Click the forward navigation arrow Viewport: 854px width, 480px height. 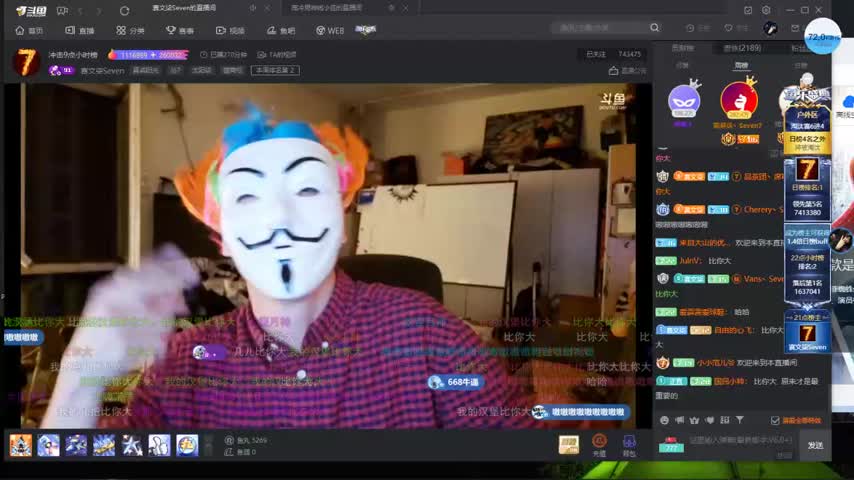tap(99, 10)
